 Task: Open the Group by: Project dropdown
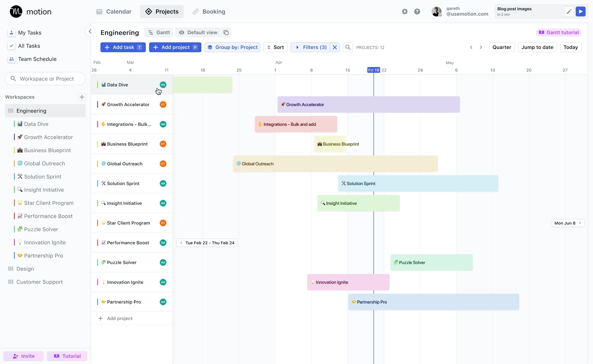[x=233, y=47]
